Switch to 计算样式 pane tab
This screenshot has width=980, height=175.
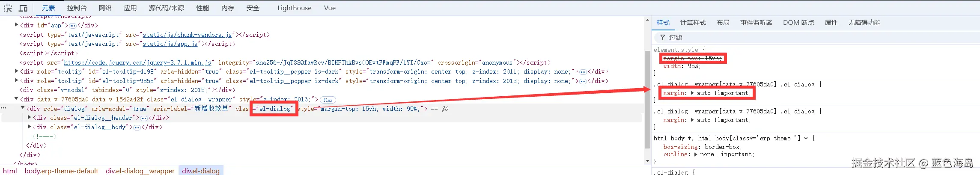coord(693,23)
